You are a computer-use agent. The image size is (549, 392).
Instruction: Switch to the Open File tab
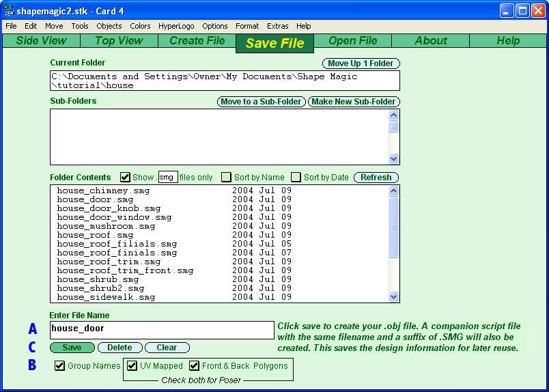(352, 41)
